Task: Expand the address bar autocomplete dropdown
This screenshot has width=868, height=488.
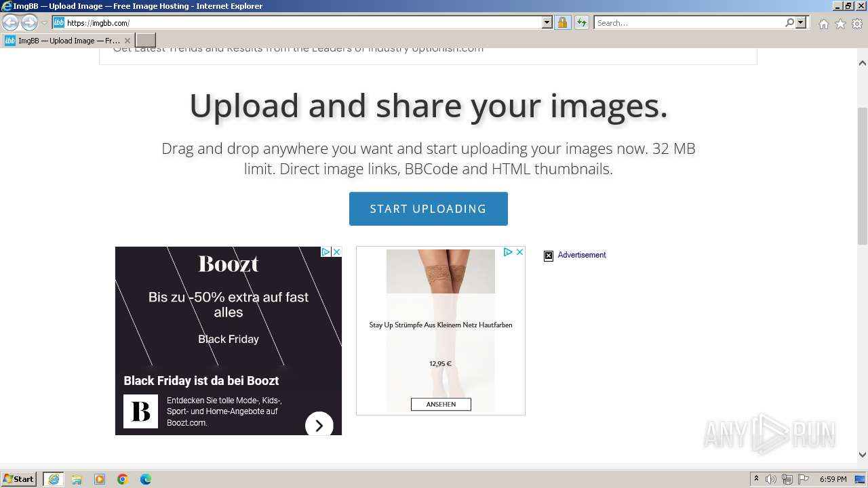Action: click(547, 23)
